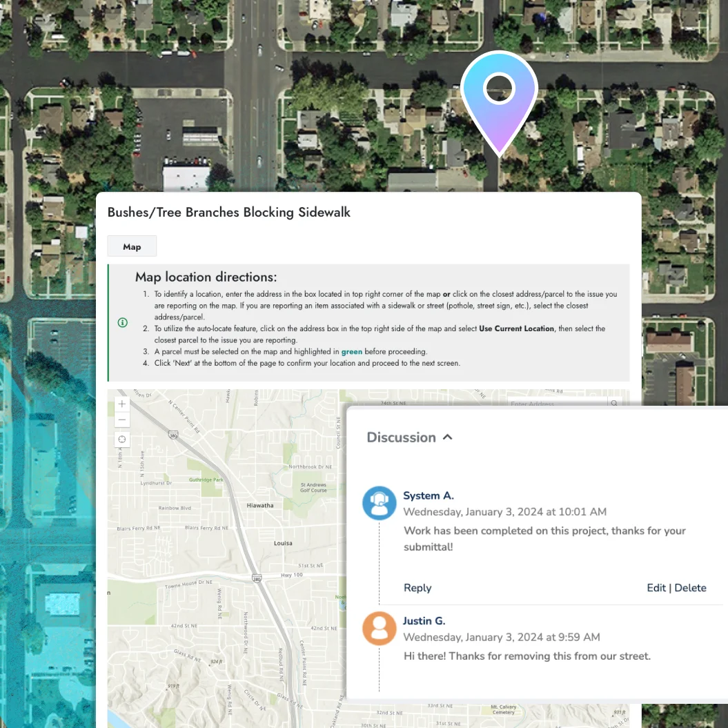Delete System A.'s comment
This screenshot has height=728, width=728.
(x=690, y=588)
